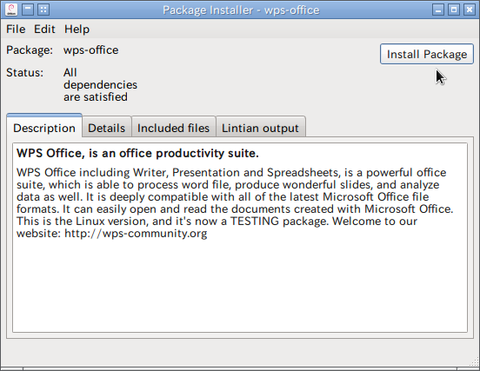Open the Help menu
The image size is (480, 371).
tap(77, 29)
